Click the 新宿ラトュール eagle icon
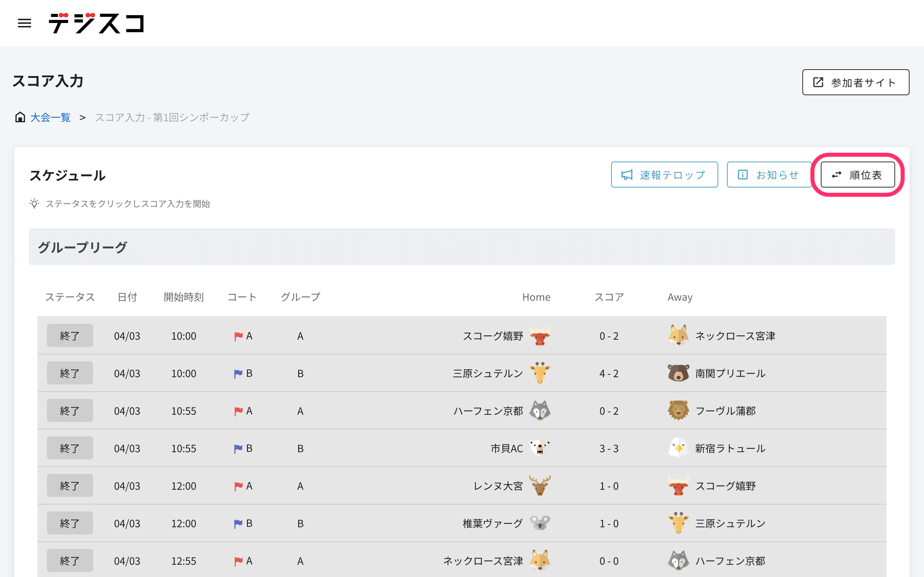This screenshot has width=924, height=577. (x=678, y=448)
